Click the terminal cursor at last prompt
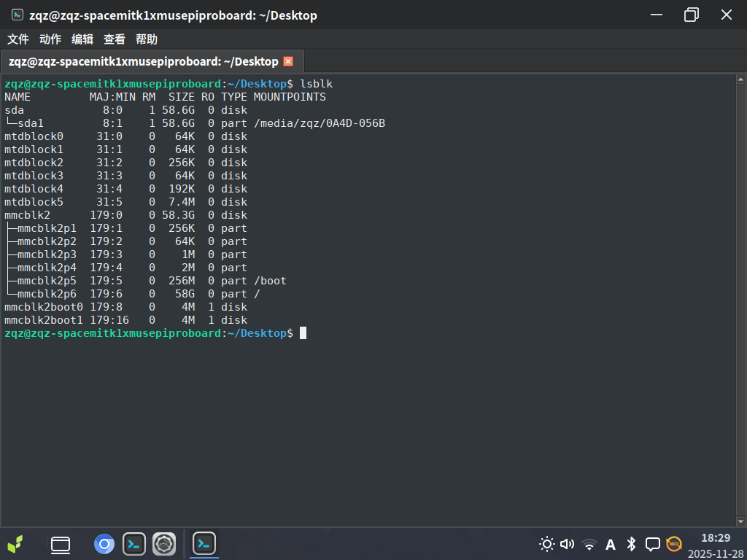The height and width of the screenshot is (560, 747). (x=303, y=332)
